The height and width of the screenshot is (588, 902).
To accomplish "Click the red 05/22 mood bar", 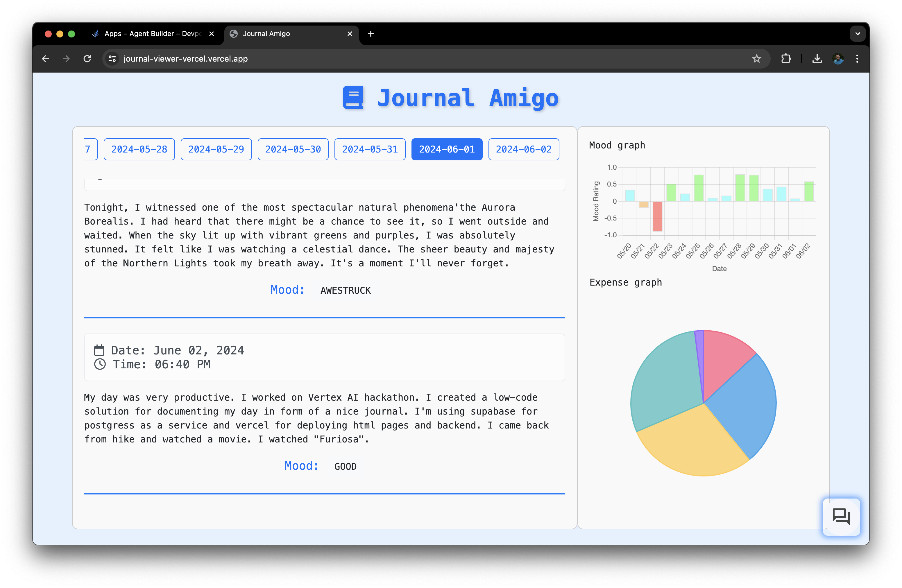I will (x=658, y=216).
